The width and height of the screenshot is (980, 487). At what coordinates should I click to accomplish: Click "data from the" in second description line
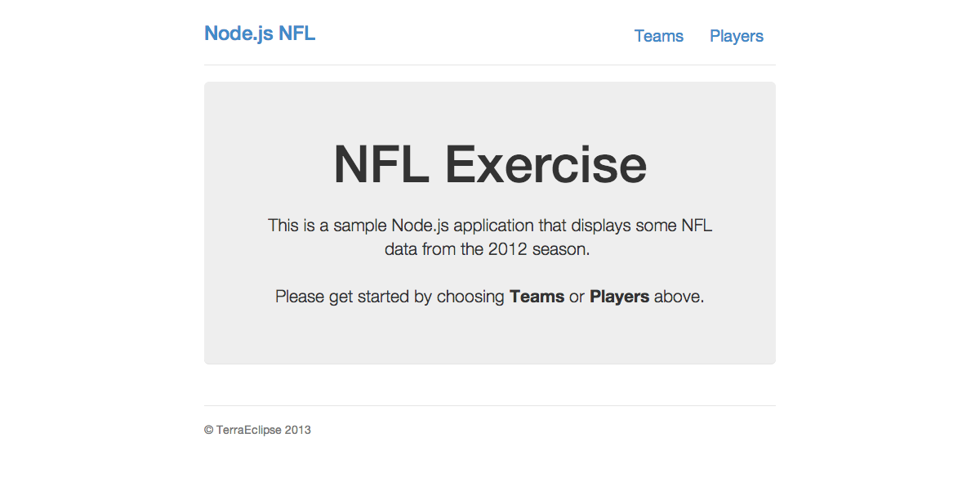[434, 249]
